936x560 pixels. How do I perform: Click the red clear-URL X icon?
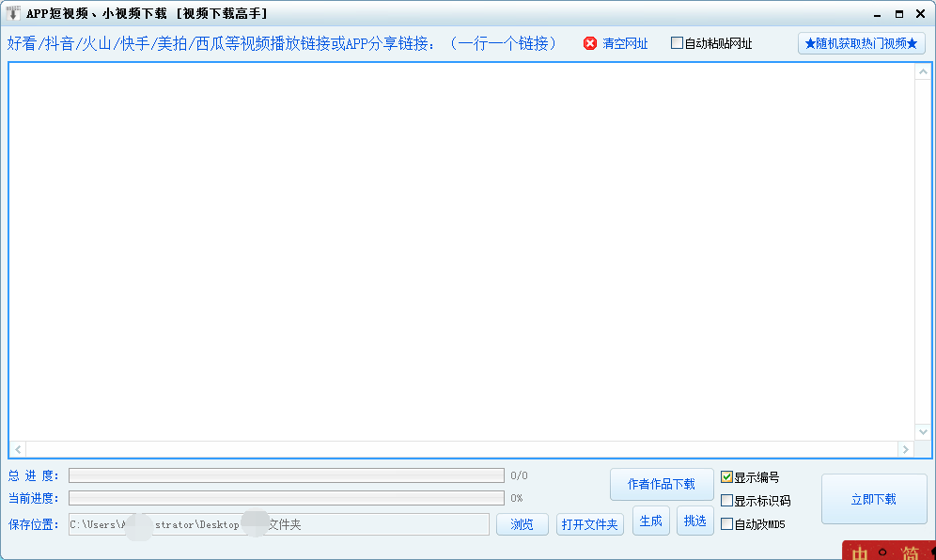coord(590,43)
